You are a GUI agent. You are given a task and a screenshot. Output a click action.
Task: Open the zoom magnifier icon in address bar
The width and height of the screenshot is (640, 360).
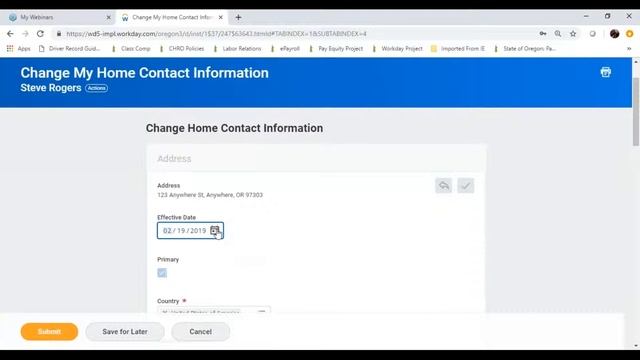click(x=558, y=34)
